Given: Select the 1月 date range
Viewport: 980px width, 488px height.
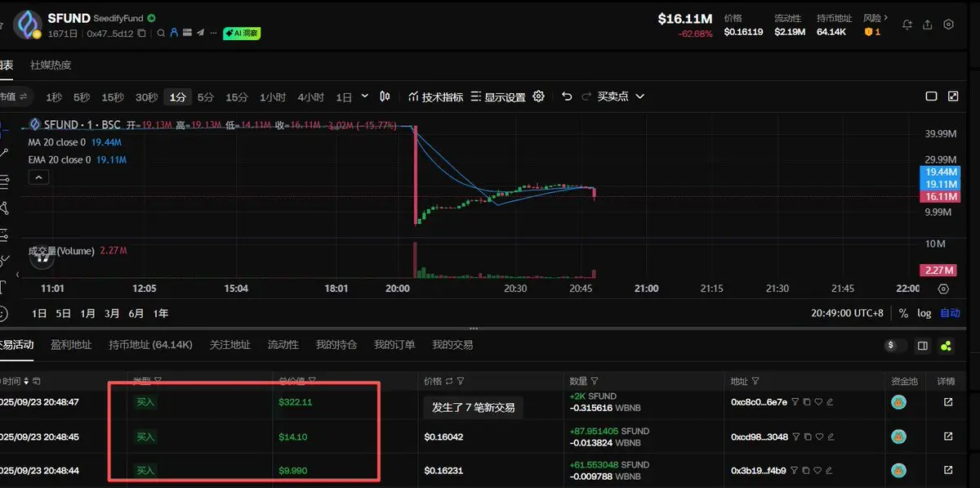Looking at the screenshot, I should 87,313.
